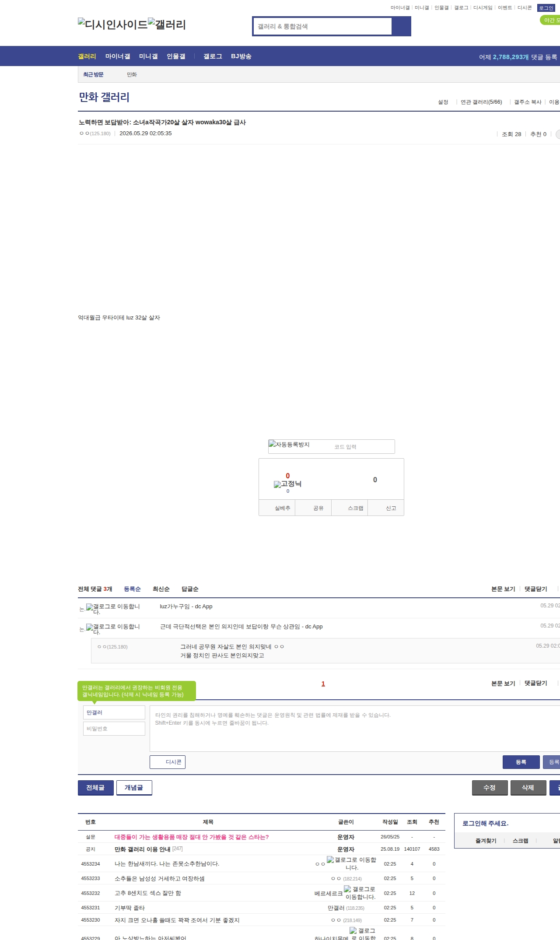
Task: Open 마이너갤 in the blue nav bar
Action: tap(118, 56)
